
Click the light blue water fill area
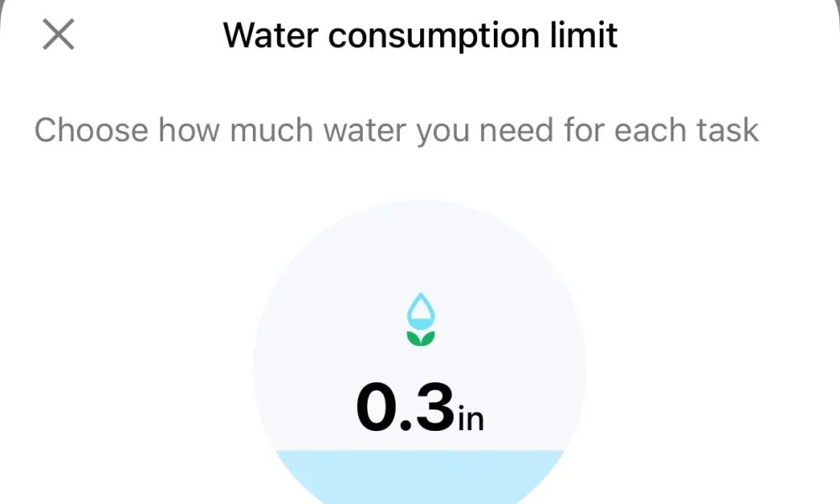point(420,479)
